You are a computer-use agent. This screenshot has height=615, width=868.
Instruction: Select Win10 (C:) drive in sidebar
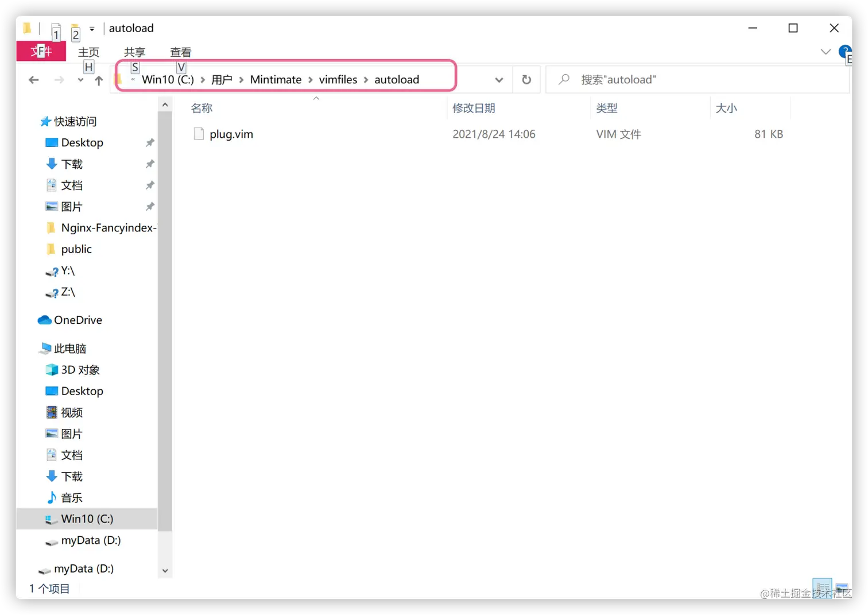(87, 519)
